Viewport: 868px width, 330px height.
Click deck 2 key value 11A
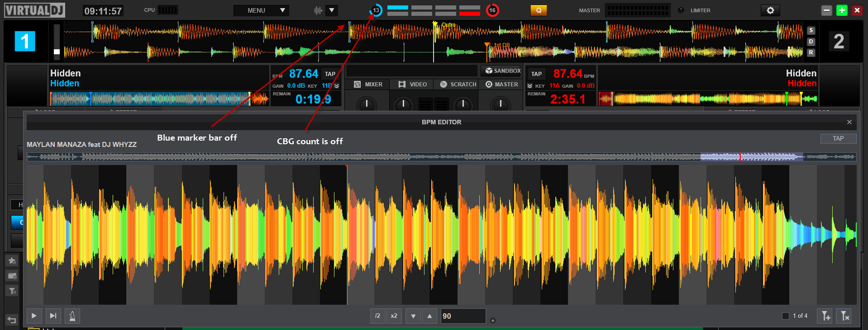554,86
